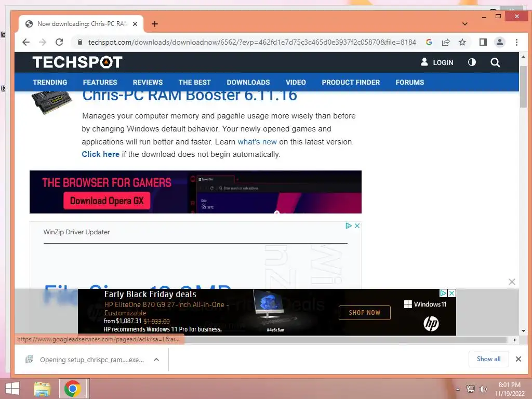The image size is (532, 399).
Task: Open the VIDEO section
Action: (x=296, y=82)
